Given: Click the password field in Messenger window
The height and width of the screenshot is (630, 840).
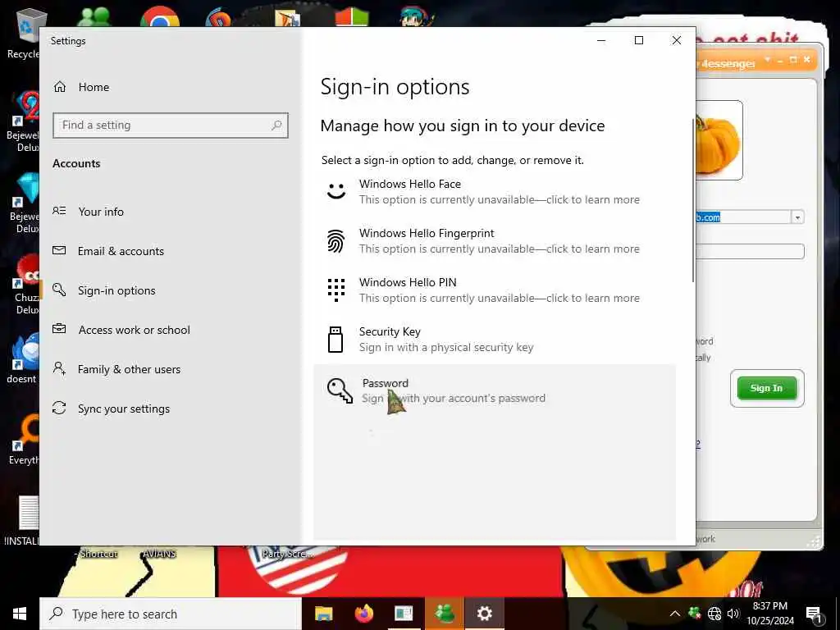Looking at the screenshot, I should click(750, 251).
